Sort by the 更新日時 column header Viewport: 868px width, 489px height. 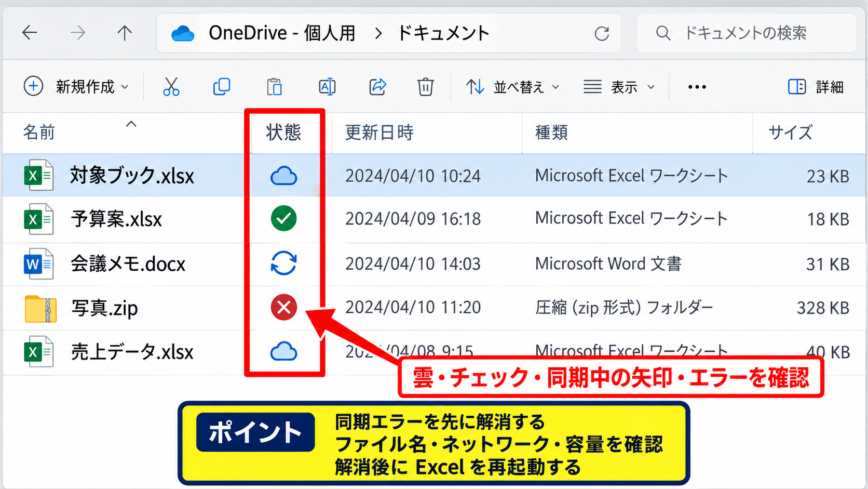379,133
